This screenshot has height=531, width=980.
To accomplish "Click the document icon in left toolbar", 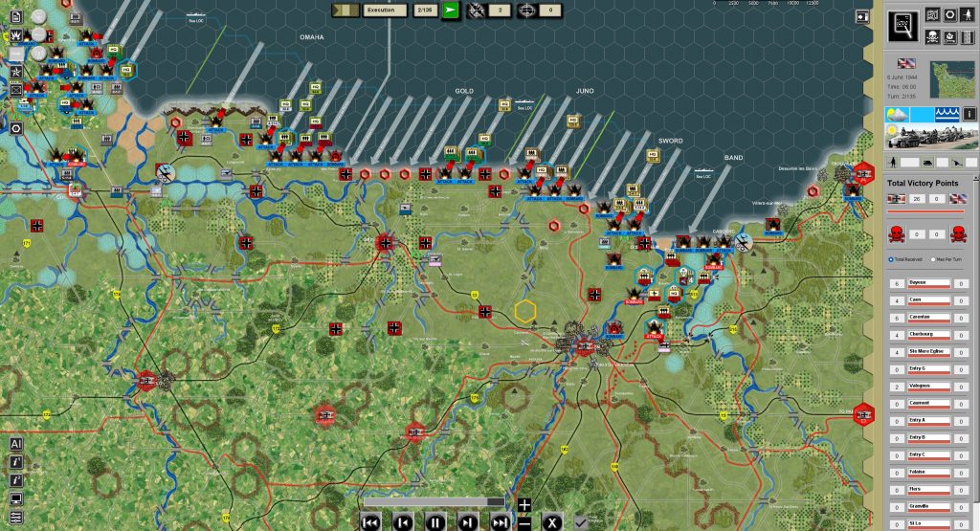I will tap(16, 16).
